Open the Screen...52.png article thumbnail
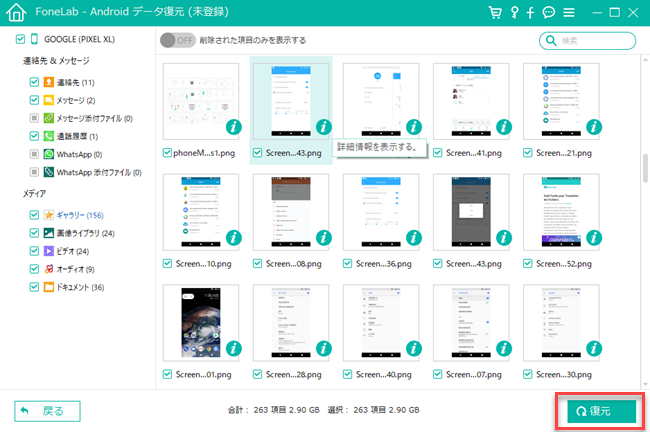Viewport: 650px width, 432px height. (561, 212)
